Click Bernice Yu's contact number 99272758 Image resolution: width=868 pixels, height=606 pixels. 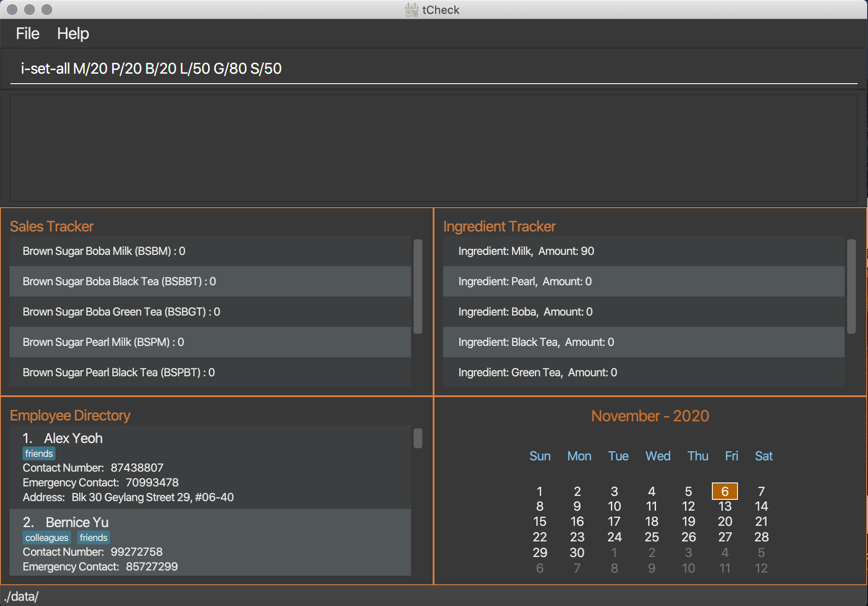(x=137, y=552)
